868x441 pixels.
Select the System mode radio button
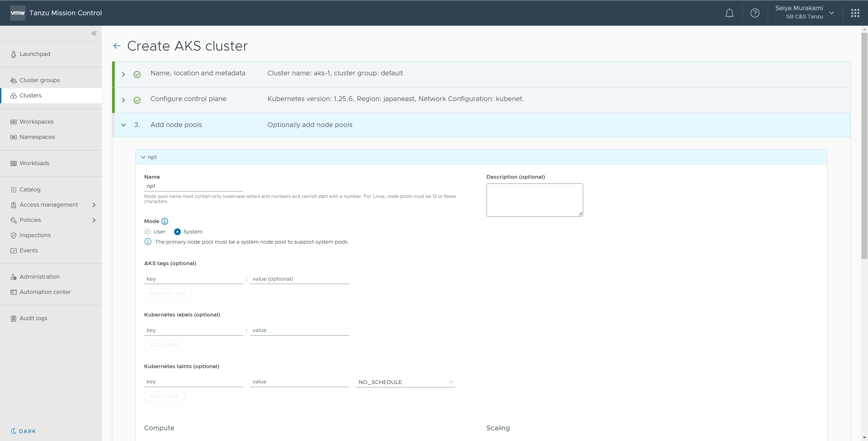click(x=177, y=232)
